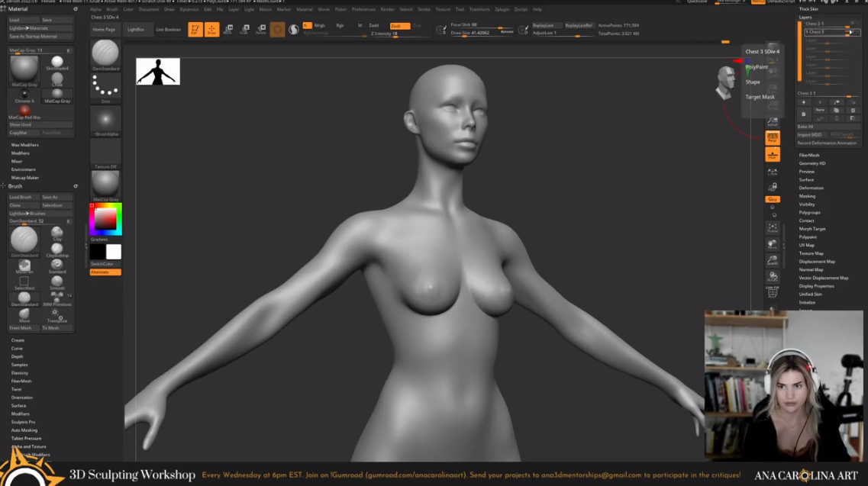
Task: Toggle Zadd sculpt mode
Action: coord(374,26)
